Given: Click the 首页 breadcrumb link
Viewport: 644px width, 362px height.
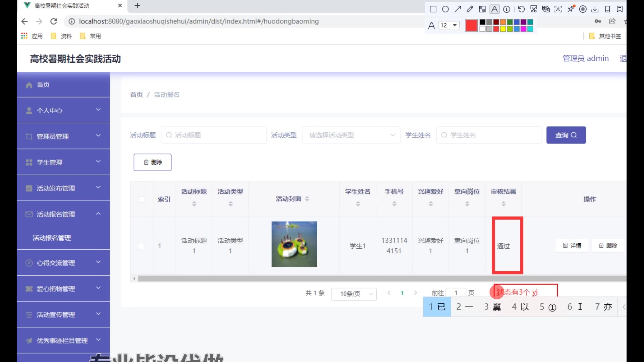Looking at the screenshot, I should pos(136,95).
